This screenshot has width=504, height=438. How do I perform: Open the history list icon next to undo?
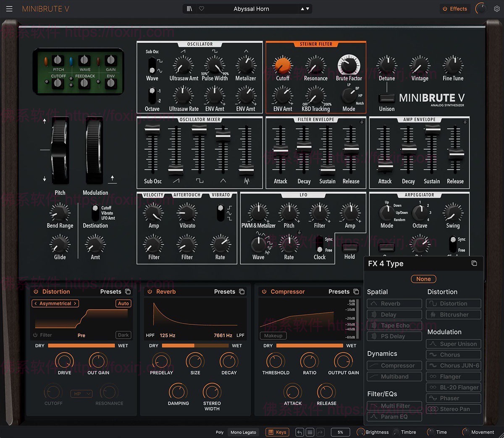point(310,432)
